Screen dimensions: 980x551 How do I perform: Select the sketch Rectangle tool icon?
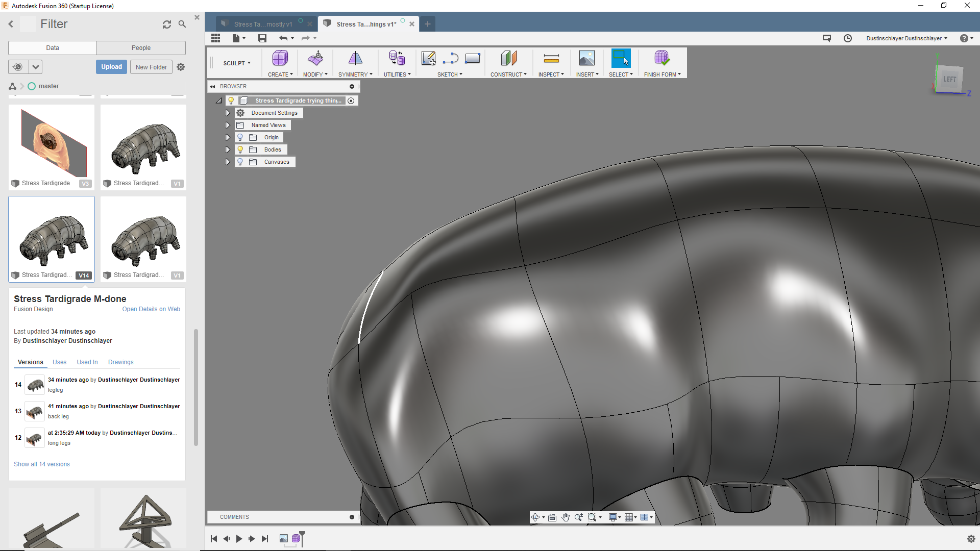tap(473, 58)
